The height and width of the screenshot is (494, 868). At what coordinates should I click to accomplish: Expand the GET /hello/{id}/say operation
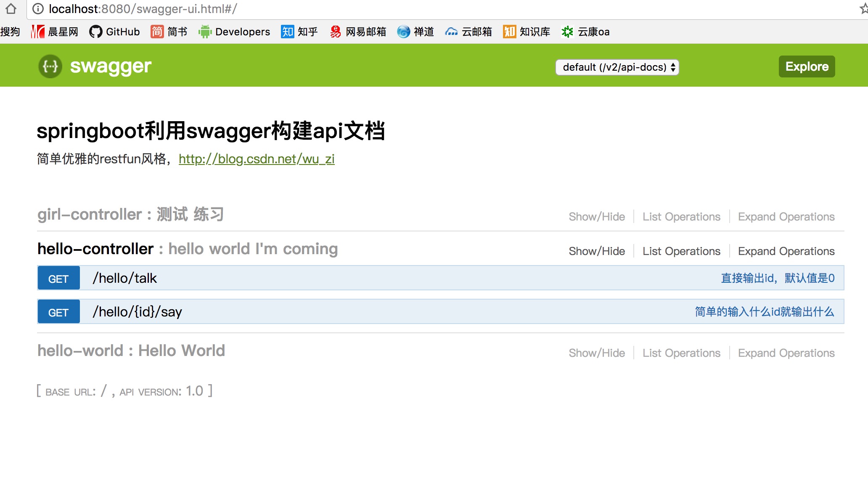tap(137, 312)
